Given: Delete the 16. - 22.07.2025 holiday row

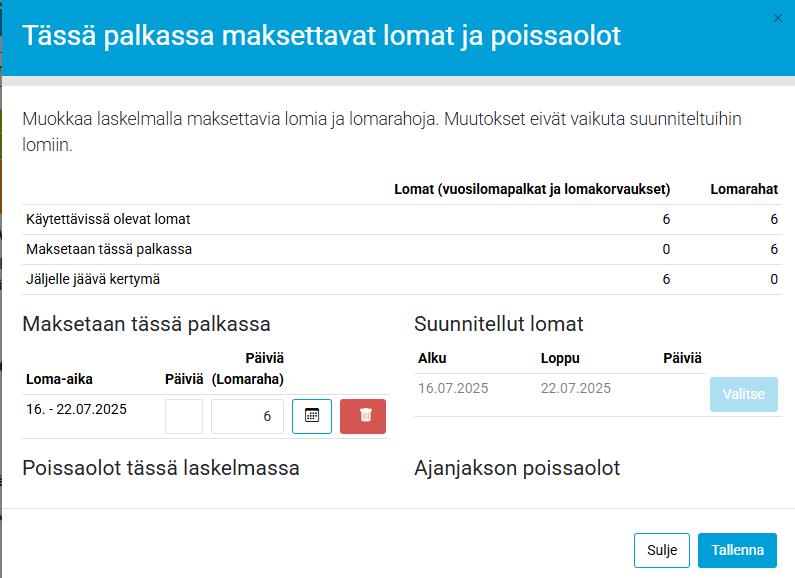Looking at the screenshot, I should point(364,416).
